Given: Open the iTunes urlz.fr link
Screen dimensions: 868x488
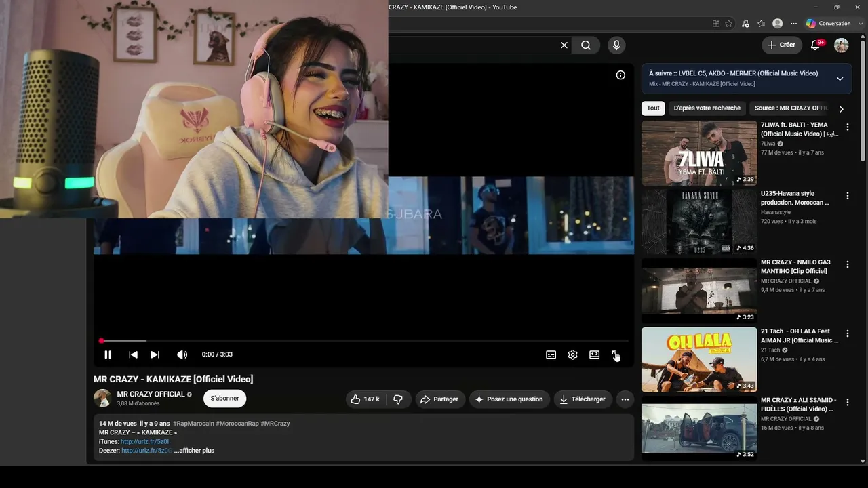Looking at the screenshot, I should click(x=144, y=442).
